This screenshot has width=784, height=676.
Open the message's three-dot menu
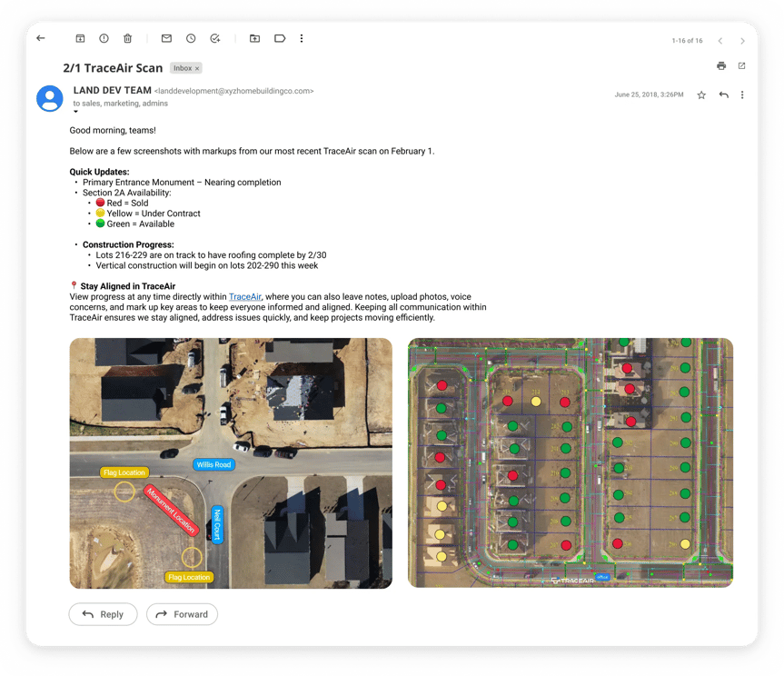[742, 95]
